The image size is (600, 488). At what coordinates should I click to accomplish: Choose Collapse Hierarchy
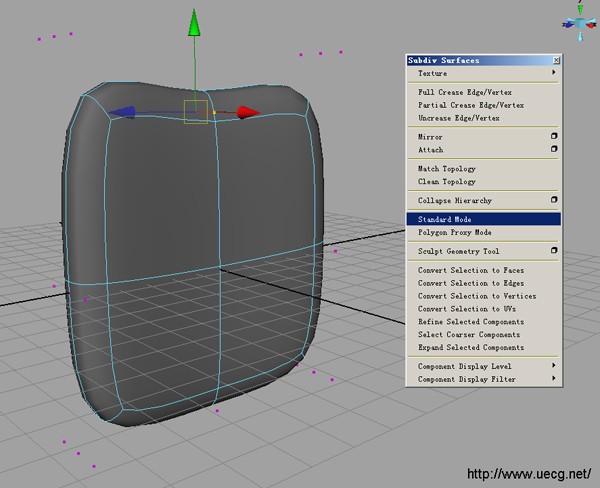tap(484, 200)
